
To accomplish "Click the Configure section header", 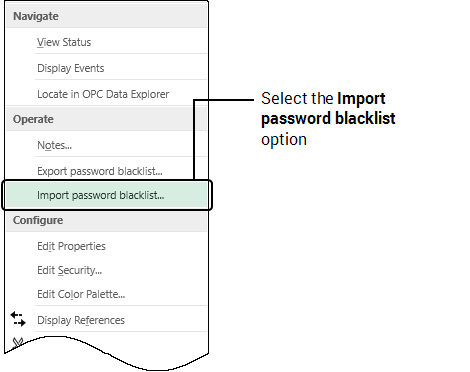I will [x=38, y=220].
